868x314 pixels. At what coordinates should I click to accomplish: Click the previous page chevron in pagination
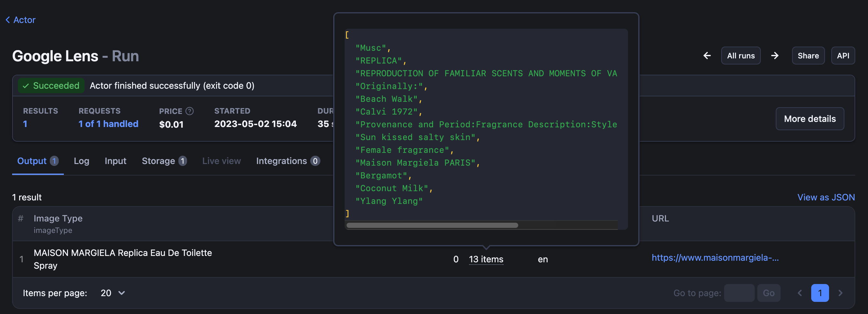800,293
